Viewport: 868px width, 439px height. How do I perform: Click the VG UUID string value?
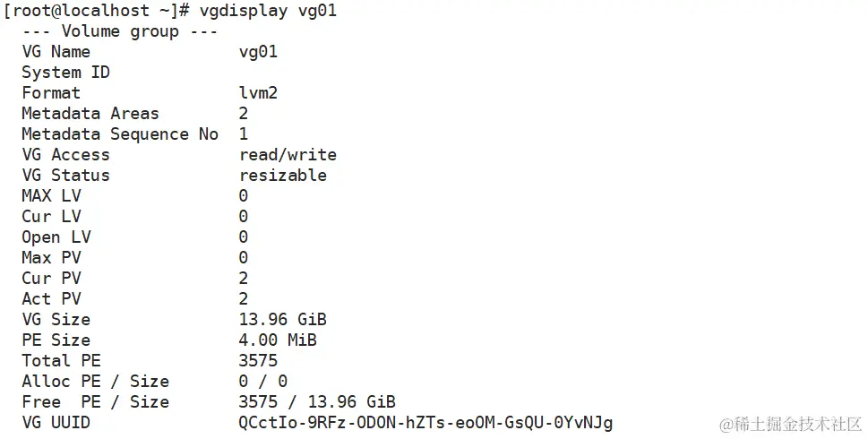pos(425,423)
